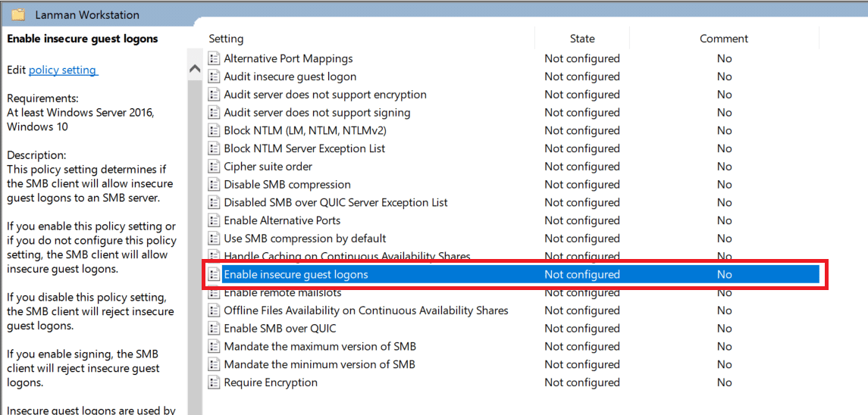This screenshot has width=868, height=415.
Task: Select the Enable insecure guest logons row
Action: [x=296, y=274]
